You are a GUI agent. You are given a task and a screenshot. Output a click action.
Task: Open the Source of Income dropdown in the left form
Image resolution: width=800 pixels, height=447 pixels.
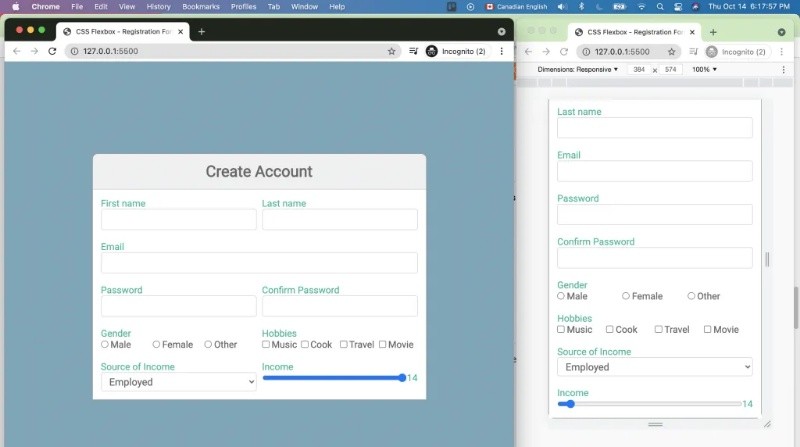[179, 382]
